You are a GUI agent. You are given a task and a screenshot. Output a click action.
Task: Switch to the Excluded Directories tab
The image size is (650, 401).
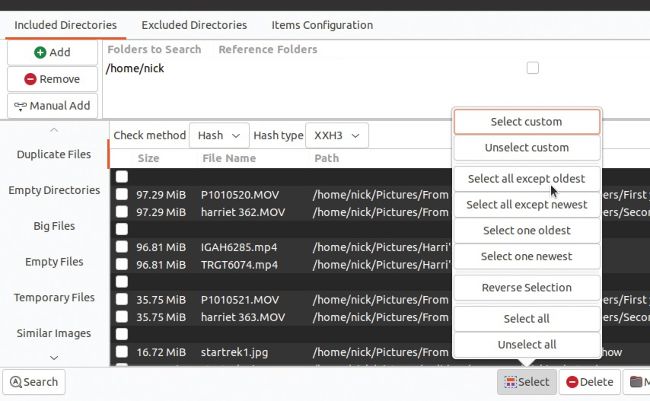pos(194,24)
